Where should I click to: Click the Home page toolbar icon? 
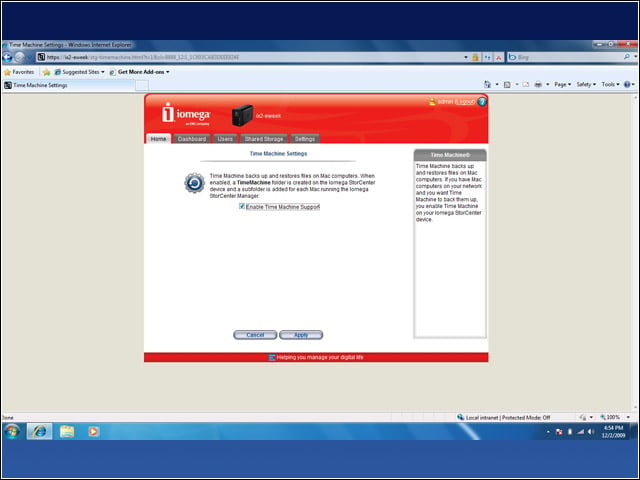click(487, 84)
